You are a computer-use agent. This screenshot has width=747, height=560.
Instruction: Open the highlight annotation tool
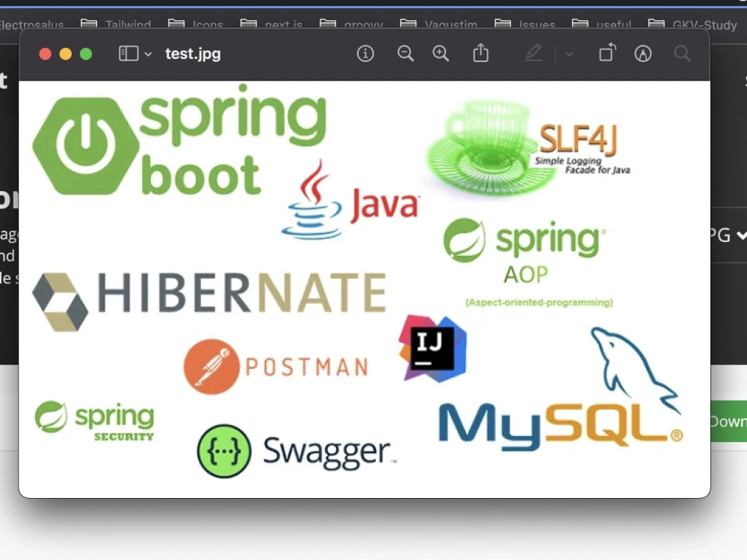point(643,53)
